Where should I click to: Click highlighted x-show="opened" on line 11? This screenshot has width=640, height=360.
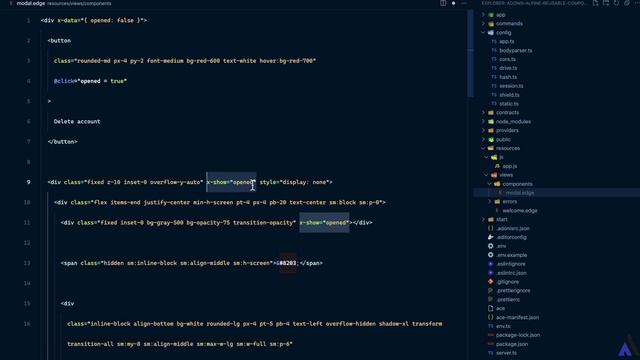coord(324,223)
